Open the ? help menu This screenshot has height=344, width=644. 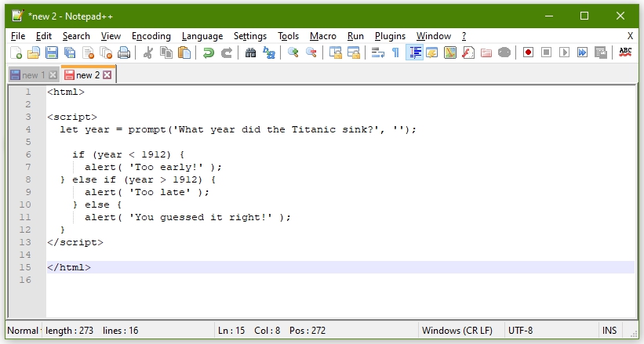(x=464, y=36)
